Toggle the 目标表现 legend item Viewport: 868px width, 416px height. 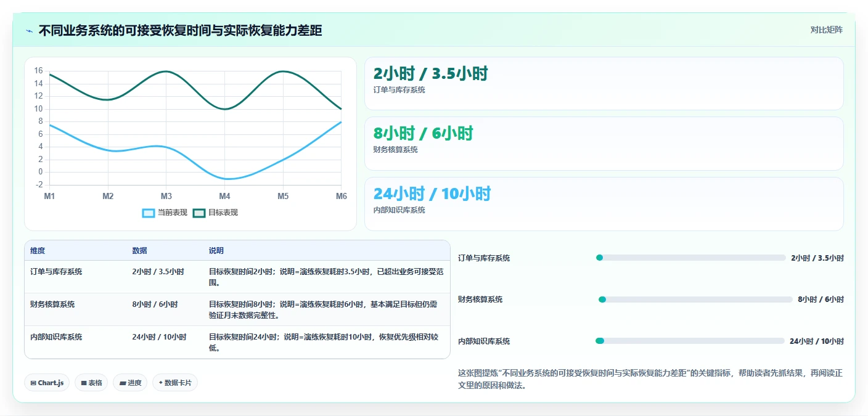(215, 213)
